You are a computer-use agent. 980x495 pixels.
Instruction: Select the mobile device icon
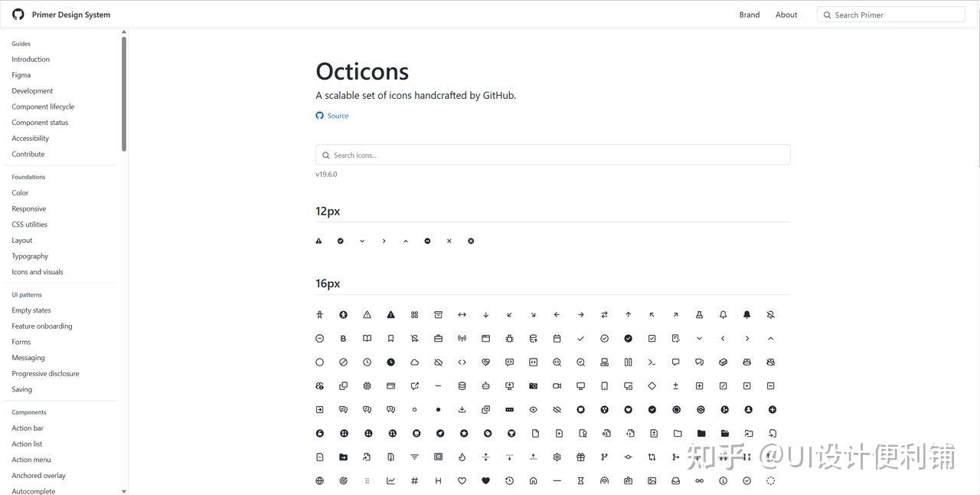[604, 386]
